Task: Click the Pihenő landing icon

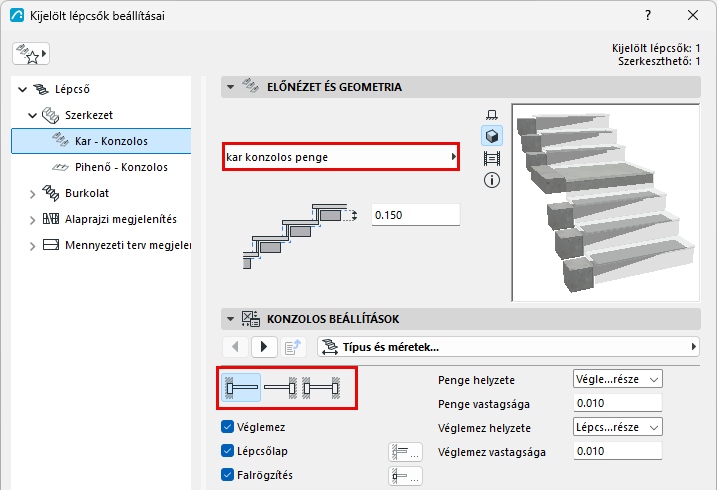Action: [60, 167]
